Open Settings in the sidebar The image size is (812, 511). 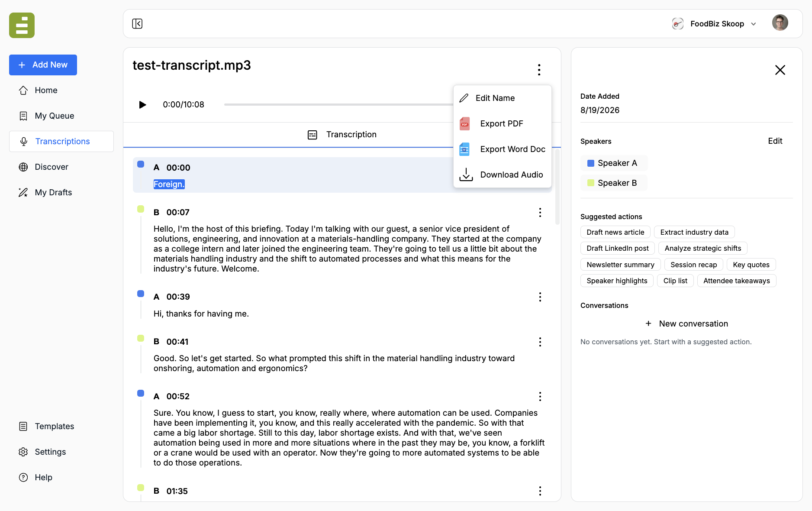tap(61, 452)
